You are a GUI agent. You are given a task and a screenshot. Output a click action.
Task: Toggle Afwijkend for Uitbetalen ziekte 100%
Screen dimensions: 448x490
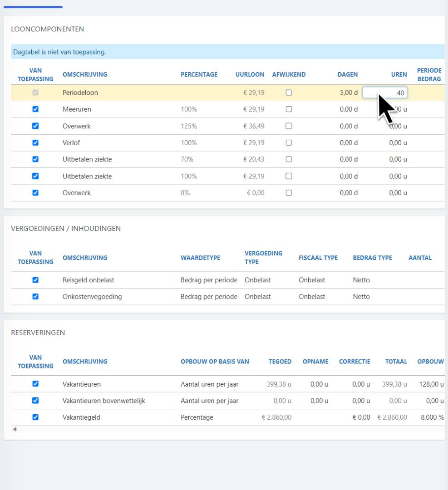pyautogui.click(x=288, y=176)
